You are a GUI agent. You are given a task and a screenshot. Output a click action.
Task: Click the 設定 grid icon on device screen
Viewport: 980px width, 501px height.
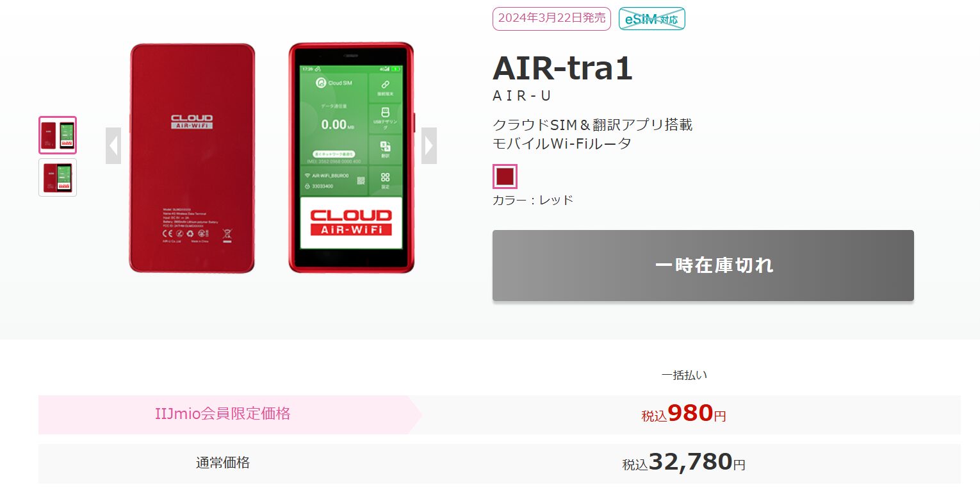[x=386, y=177]
